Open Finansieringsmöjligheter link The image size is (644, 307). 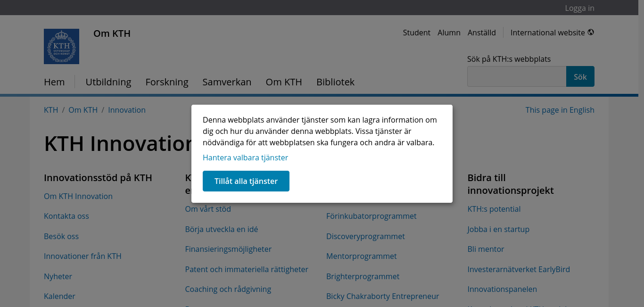[228, 249]
